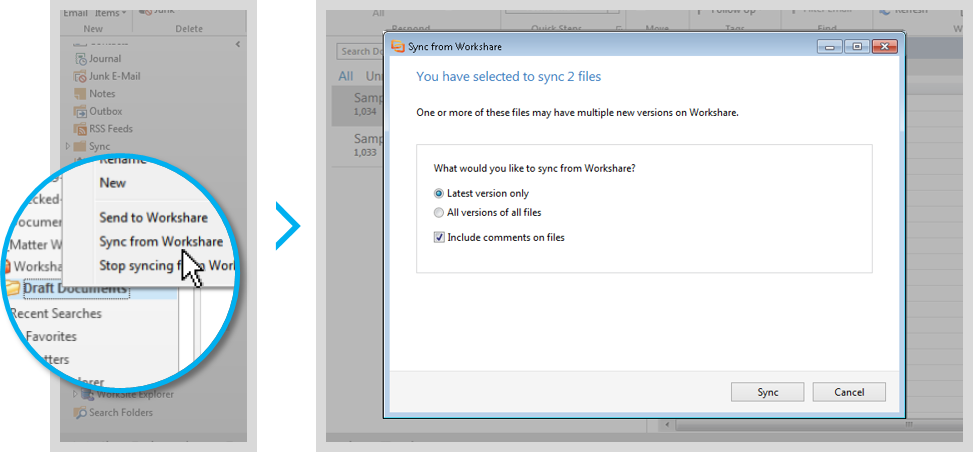
Task: Click the Search Folders magnifier icon
Action: 79,412
